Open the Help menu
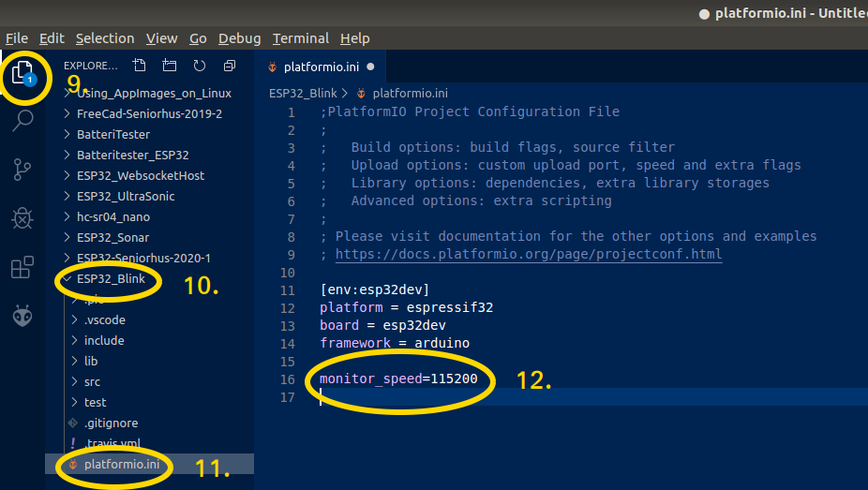 coord(355,38)
